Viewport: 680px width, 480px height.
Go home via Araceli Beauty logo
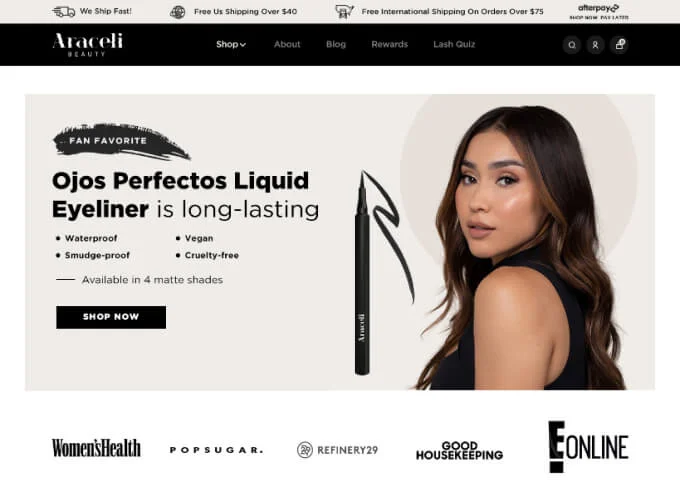click(88, 45)
